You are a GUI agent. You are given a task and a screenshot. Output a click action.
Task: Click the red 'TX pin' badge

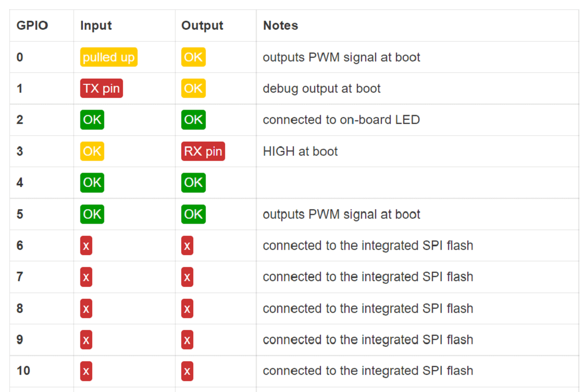(x=101, y=88)
